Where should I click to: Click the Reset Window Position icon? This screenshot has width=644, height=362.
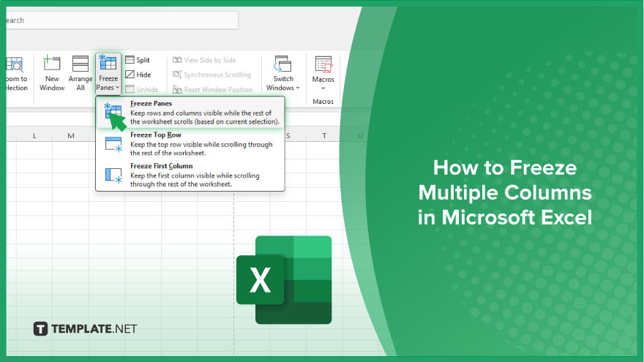click(177, 89)
